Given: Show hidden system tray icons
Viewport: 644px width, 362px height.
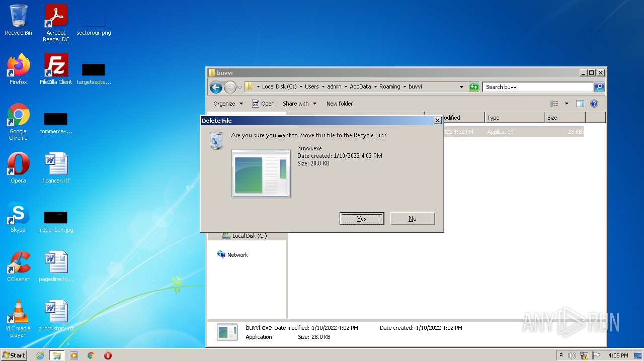Looking at the screenshot, I should coord(561,355).
